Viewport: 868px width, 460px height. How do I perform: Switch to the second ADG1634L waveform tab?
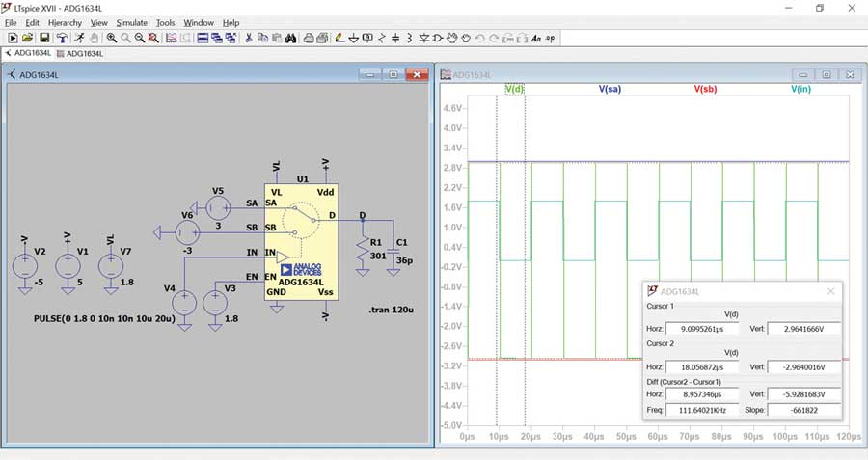click(x=80, y=54)
